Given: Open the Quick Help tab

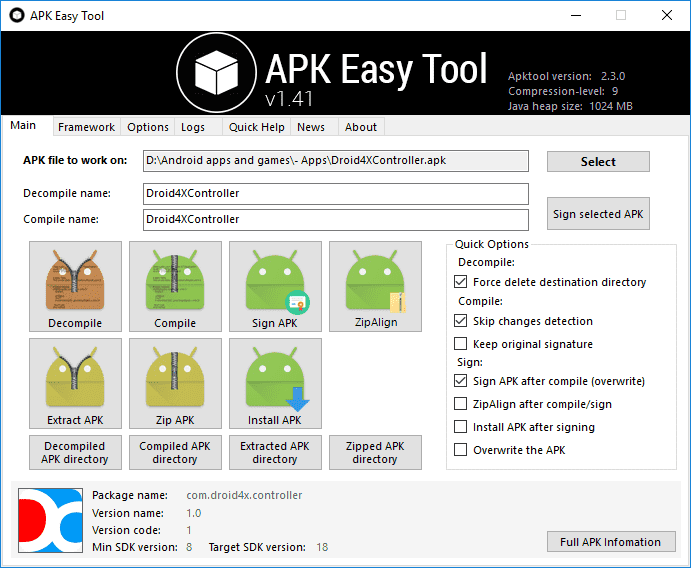Looking at the screenshot, I should 256,127.
